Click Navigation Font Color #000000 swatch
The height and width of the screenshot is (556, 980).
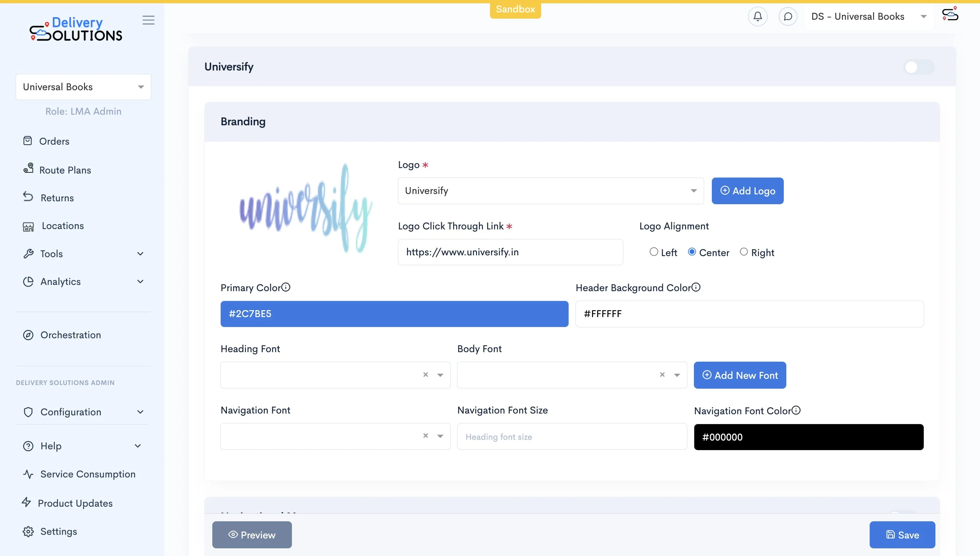(809, 437)
